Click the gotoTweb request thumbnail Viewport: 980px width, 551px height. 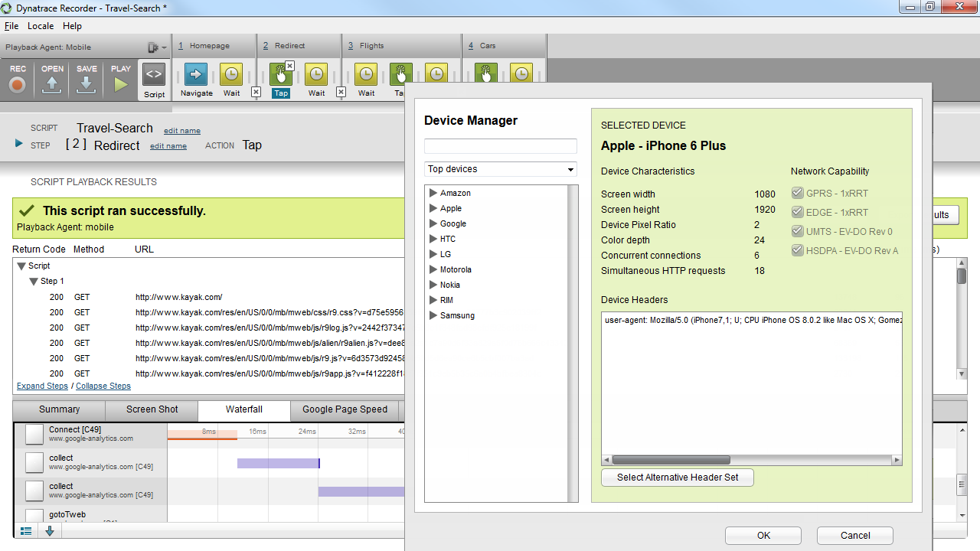point(34,517)
